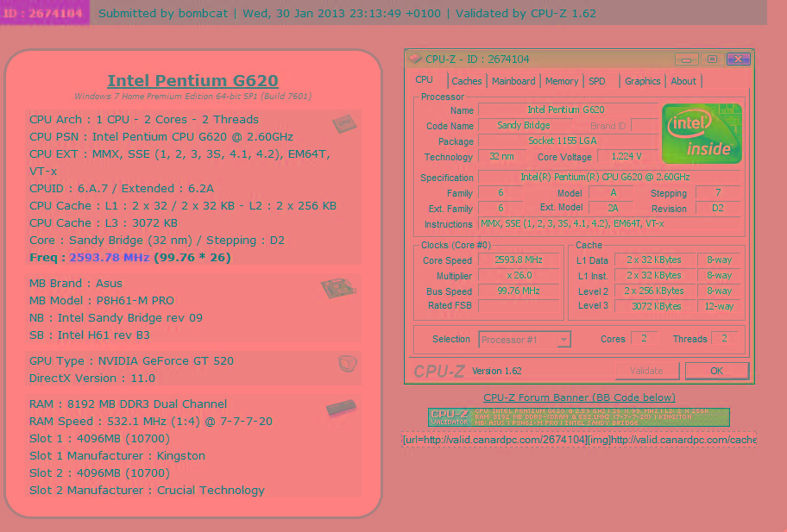The height and width of the screenshot is (532, 787).
Task: Close the CPU-Z window
Action: pos(738,59)
